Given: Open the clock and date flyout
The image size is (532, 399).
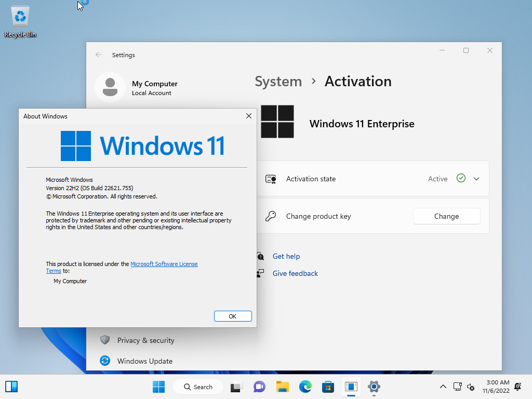Looking at the screenshot, I should click(x=496, y=387).
